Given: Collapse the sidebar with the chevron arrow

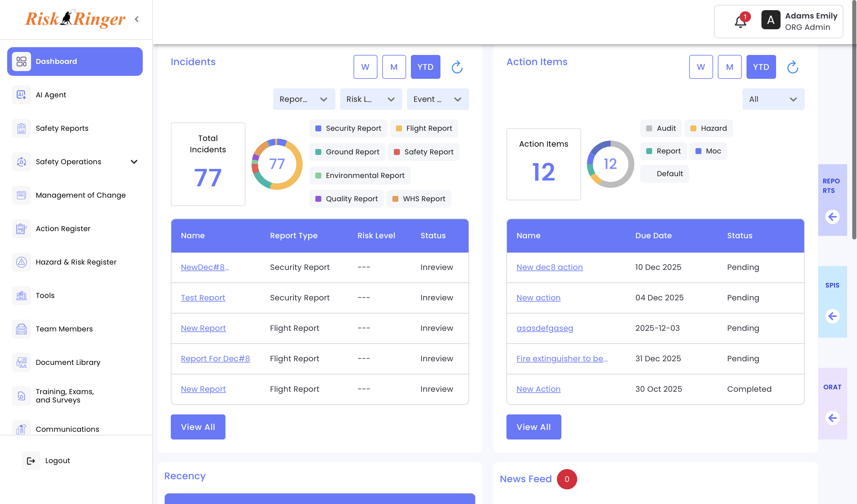Looking at the screenshot, I should [137, 19].
